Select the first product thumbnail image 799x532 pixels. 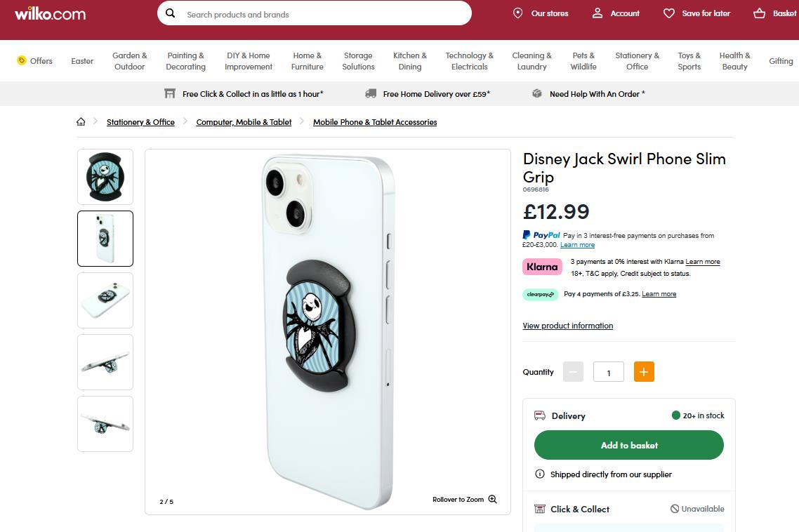105,177
